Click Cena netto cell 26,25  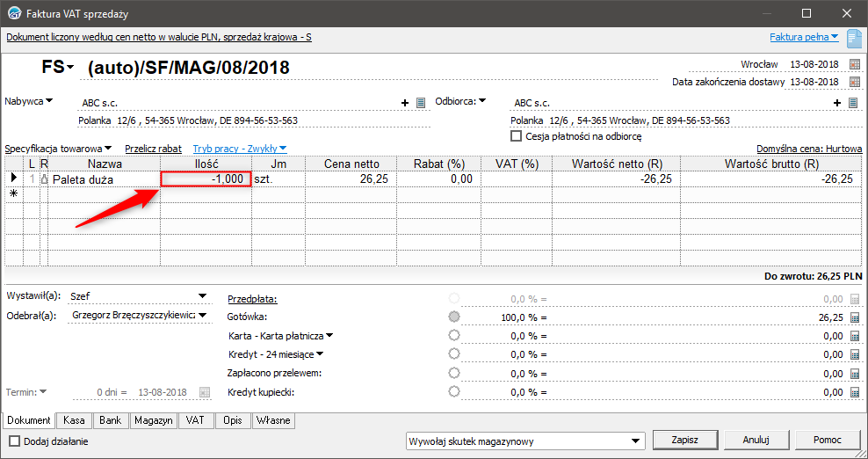coord(351,178)
